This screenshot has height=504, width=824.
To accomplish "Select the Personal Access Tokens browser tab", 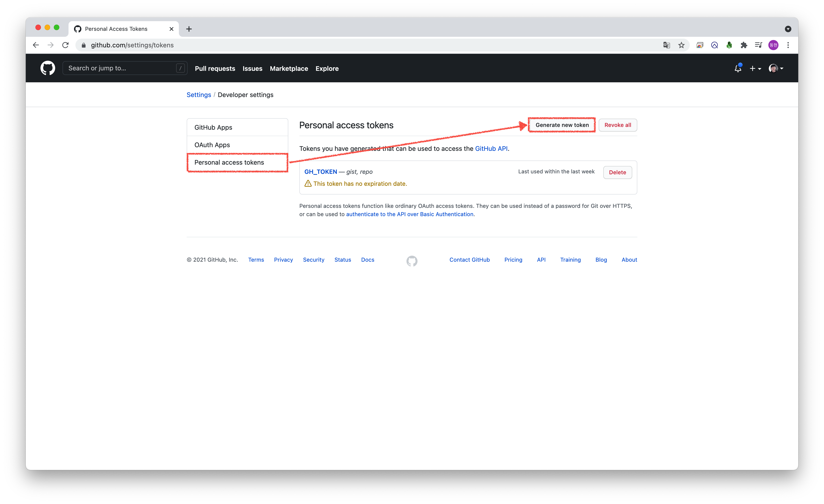I will [x=124, y=29].
